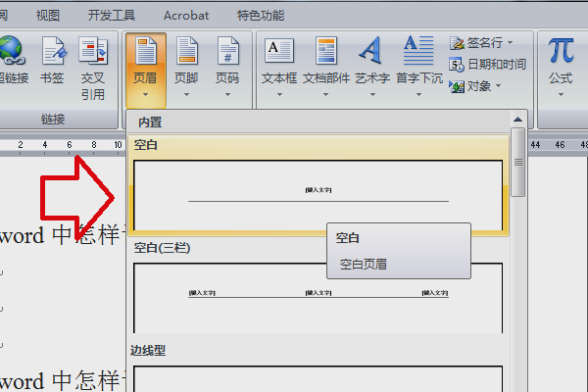Viewport: 588px width, 392px height.
Task: Insert 日期和时间
Action: pyautogui.click(x=487, y=65)
